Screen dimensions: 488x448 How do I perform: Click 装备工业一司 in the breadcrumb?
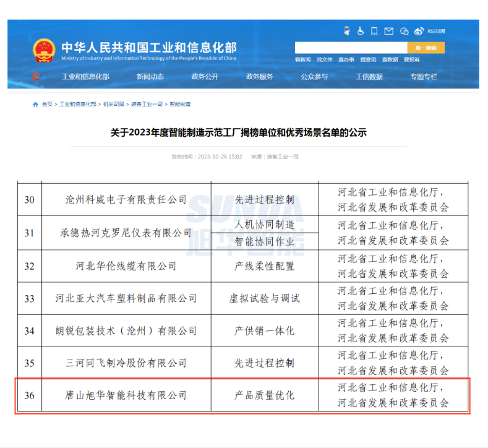(x=147, y=105)
